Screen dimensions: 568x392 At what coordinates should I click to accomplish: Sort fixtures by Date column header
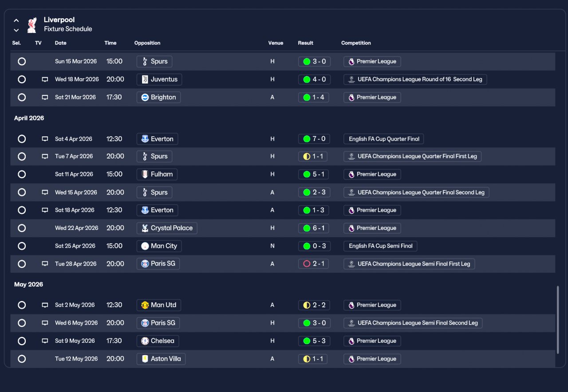tap(61, 43)
